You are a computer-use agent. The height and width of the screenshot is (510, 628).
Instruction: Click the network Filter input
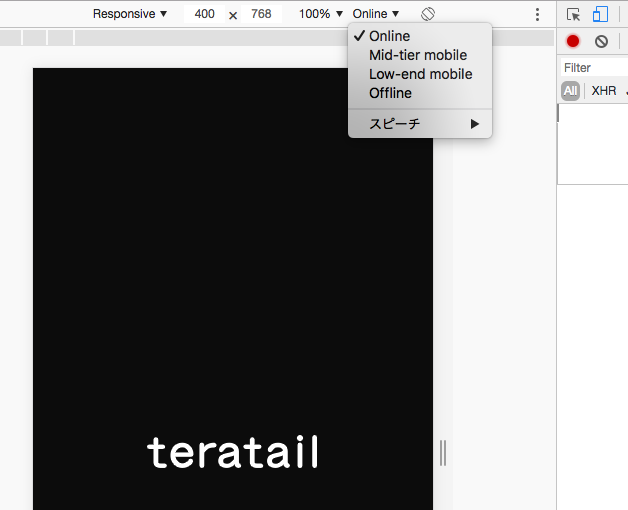tap(594, 68)
